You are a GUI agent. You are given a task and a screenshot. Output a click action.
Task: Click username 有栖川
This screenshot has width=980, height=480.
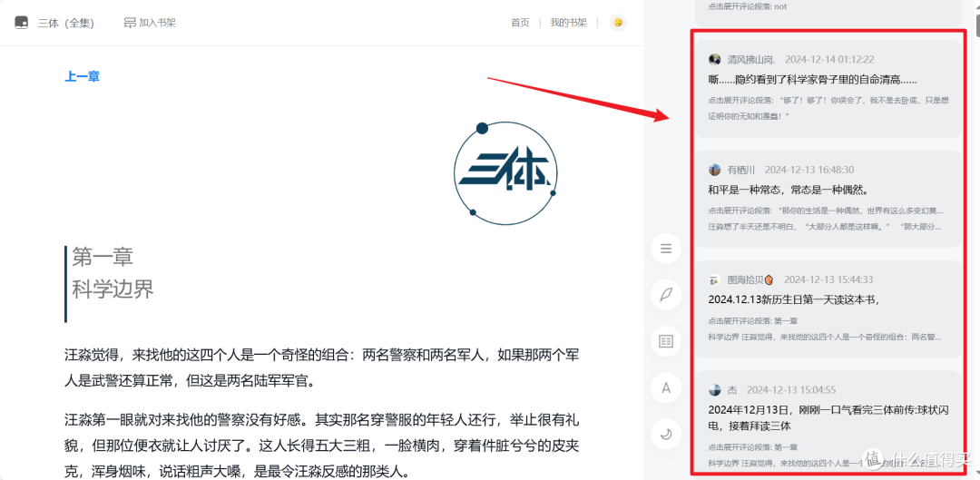[741, 170]
